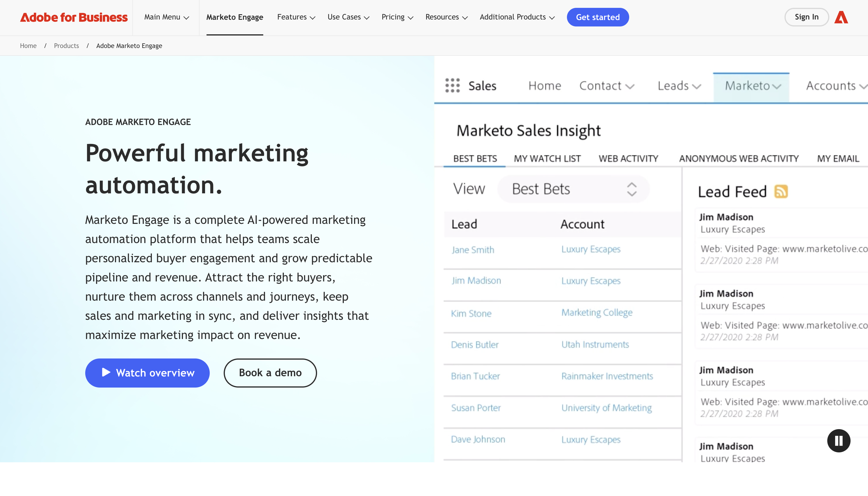Open University of Marketing account
This screenshot has height=496, width=868.
pos(606,408)
